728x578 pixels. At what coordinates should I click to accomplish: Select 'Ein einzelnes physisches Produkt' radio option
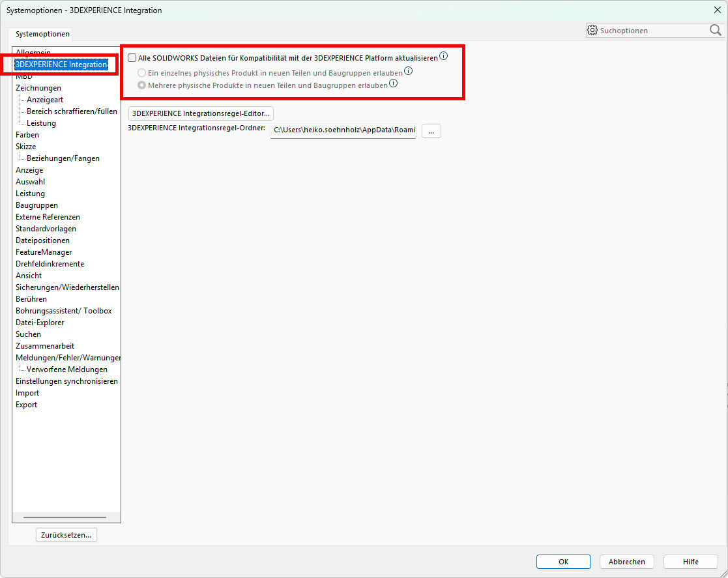141,73
